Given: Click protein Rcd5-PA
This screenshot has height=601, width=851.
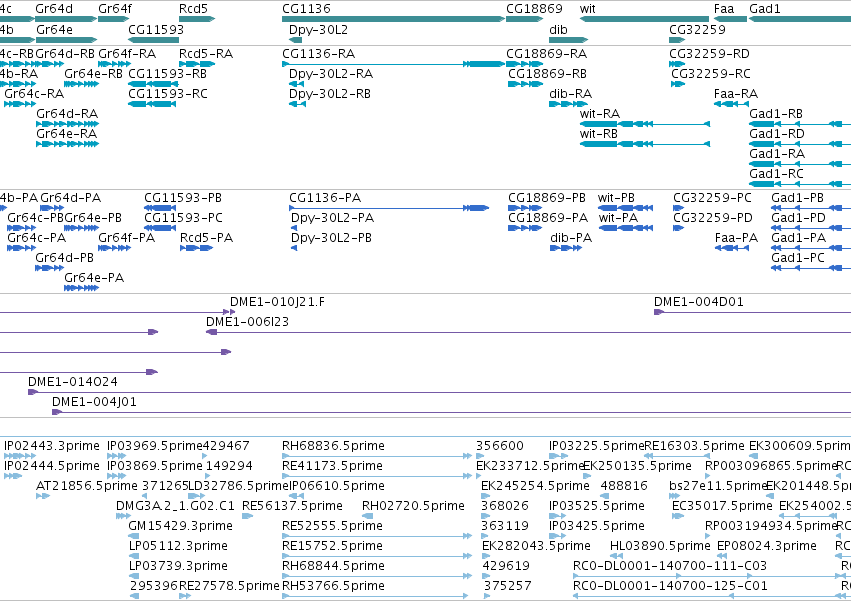Looking at the screenshot, I should coord(196,248).
